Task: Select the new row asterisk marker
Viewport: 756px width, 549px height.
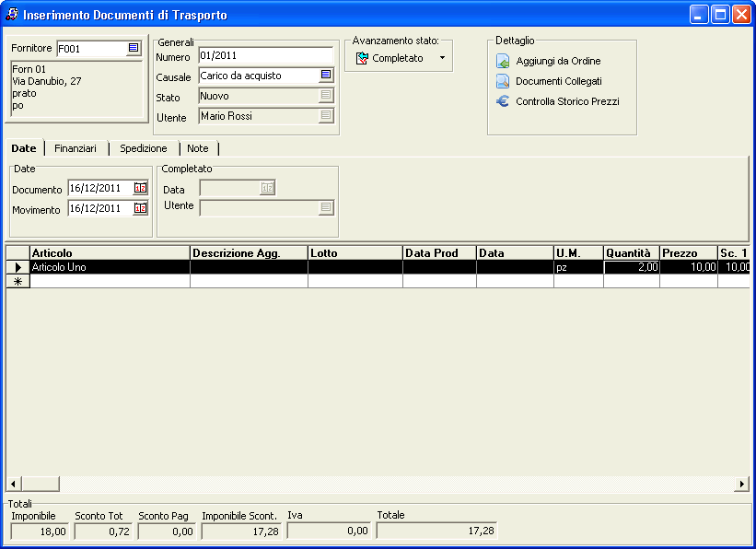Action: point(17,282)
